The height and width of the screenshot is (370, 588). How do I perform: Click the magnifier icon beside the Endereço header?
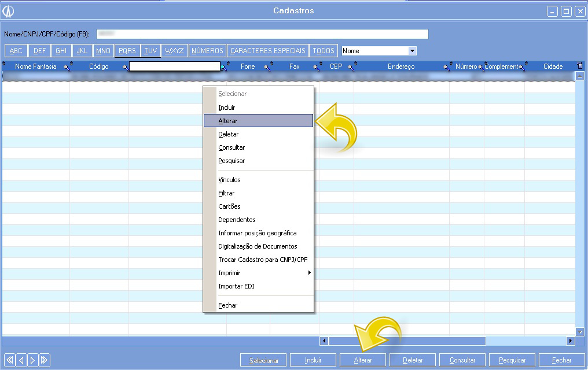click(447, 67)
